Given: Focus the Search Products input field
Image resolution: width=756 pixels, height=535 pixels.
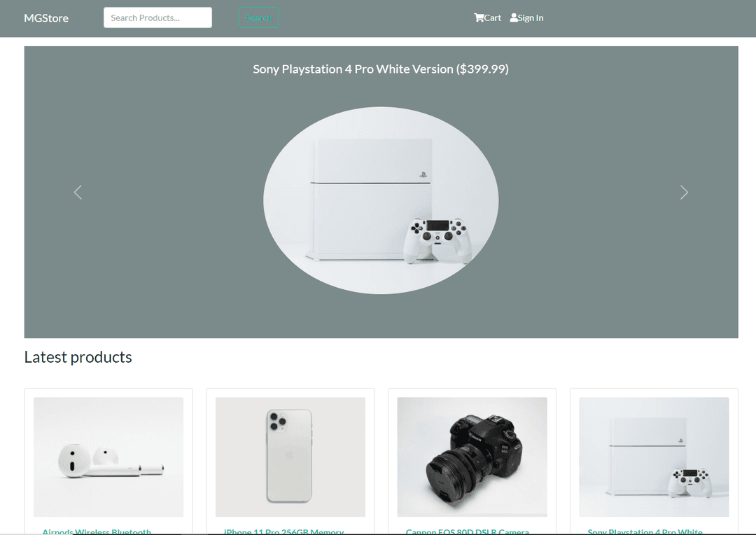Looking at the screenshot, I should pyautogui.click(x=157, y=18).
